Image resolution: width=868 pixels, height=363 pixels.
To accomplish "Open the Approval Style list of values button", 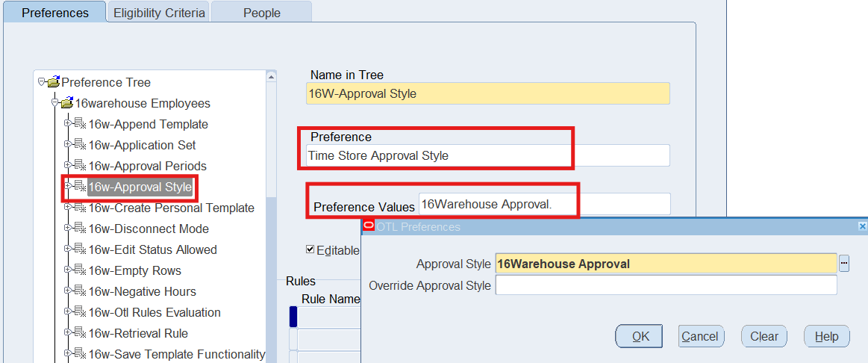I will point(844,263).
